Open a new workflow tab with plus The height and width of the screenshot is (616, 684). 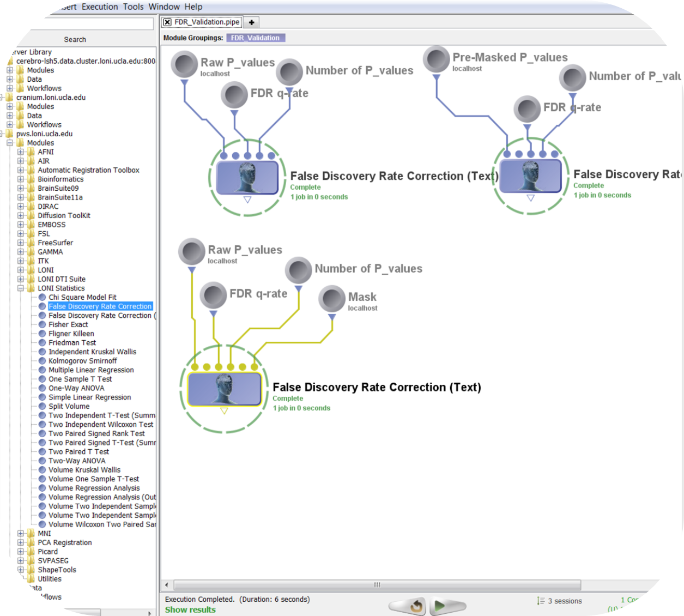pos(251,22)
